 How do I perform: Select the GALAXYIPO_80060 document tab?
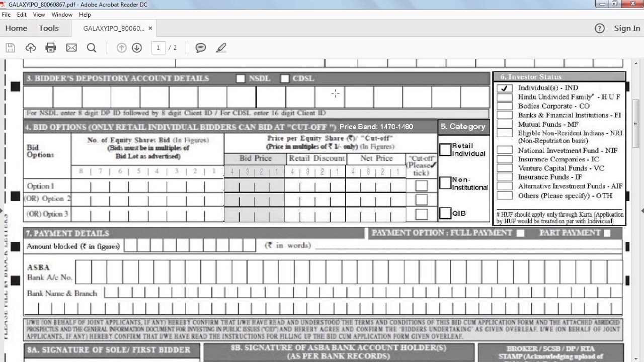click(x=114, y=28)
